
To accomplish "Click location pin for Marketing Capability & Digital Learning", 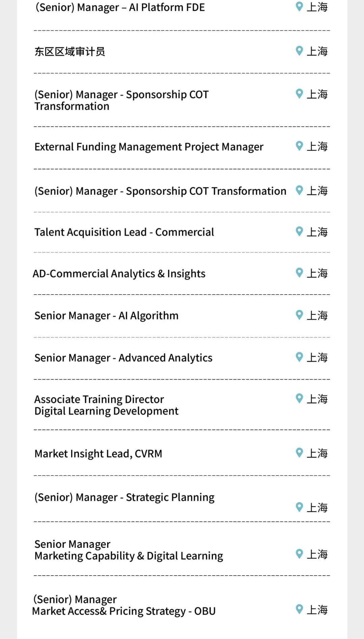I will click(299, 554).
